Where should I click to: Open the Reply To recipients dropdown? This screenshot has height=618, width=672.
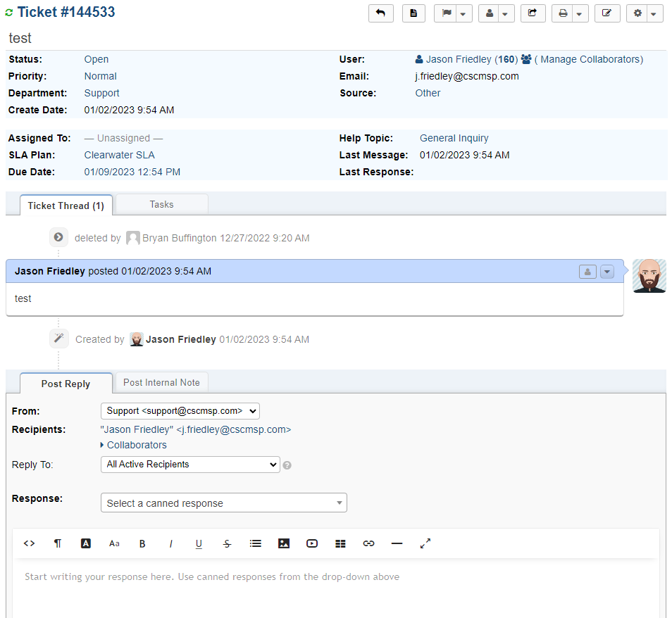tap(190, 465)
